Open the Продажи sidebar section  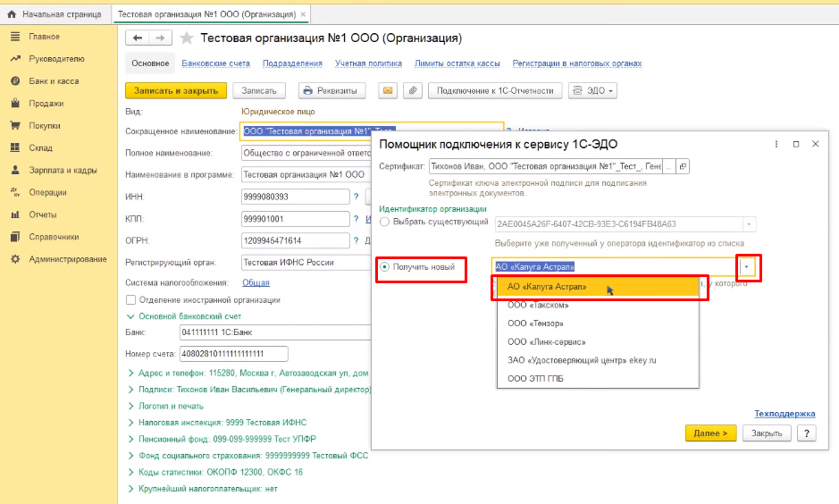coord(46,104)
